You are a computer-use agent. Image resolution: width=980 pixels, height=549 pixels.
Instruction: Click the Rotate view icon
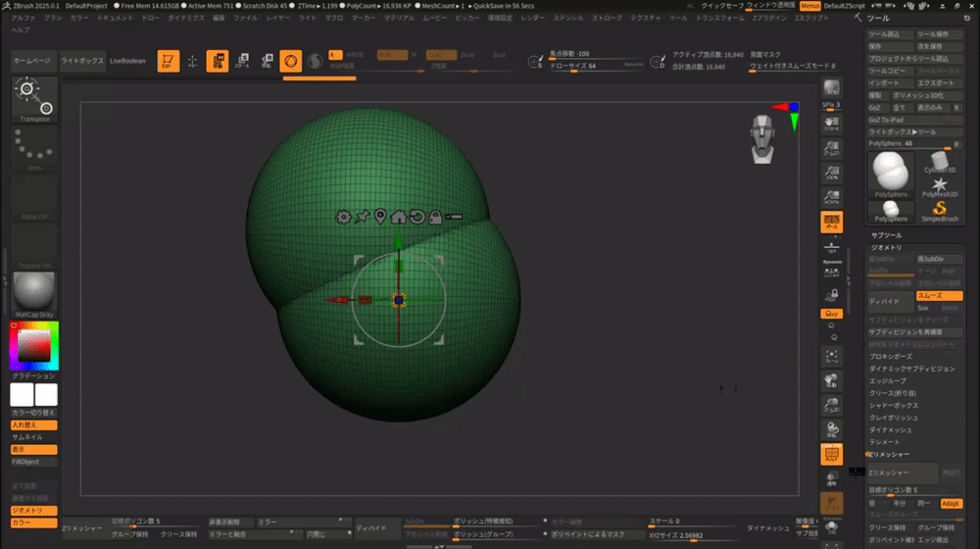(831, 429)
